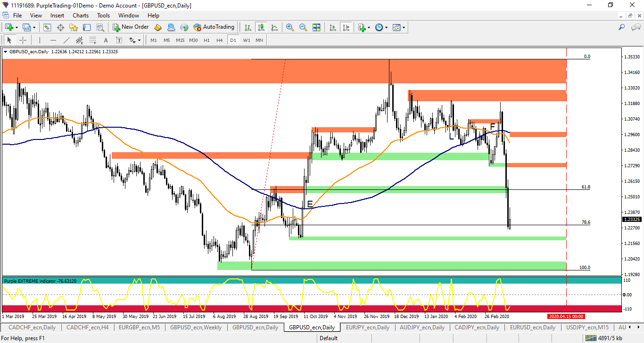Switch to H4 timeframe
This screenshot has width=644, height=343.
tap(219, 40)
